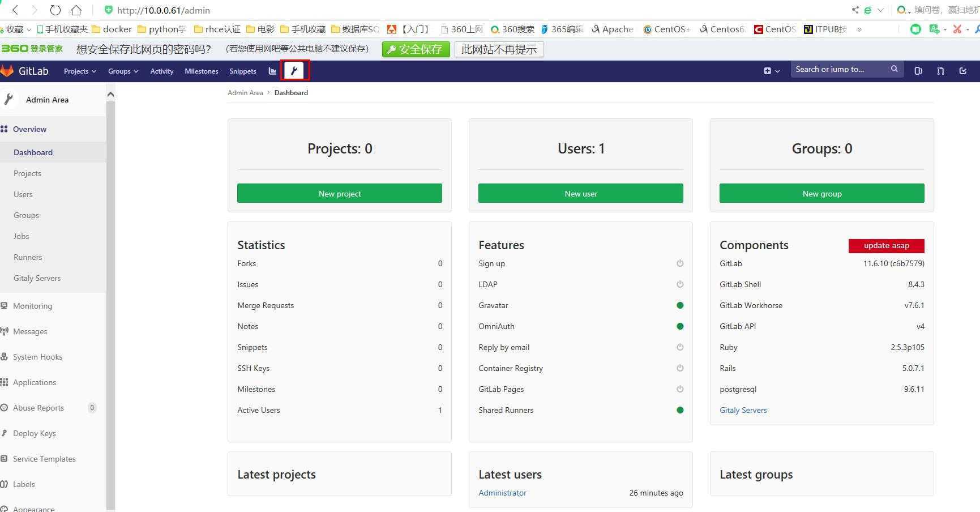Click the browser home icon
980x512 pixels.
(x=76, y=10)
